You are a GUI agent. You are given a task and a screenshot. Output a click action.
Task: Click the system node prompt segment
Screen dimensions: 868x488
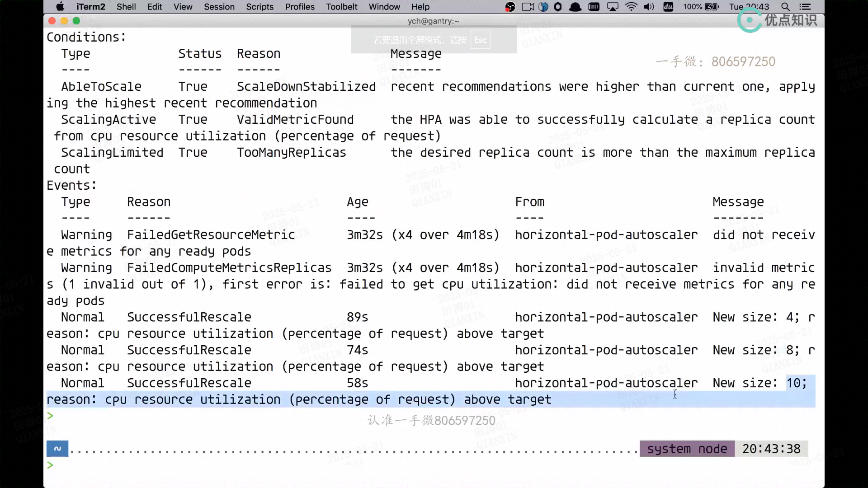point(687,449)
